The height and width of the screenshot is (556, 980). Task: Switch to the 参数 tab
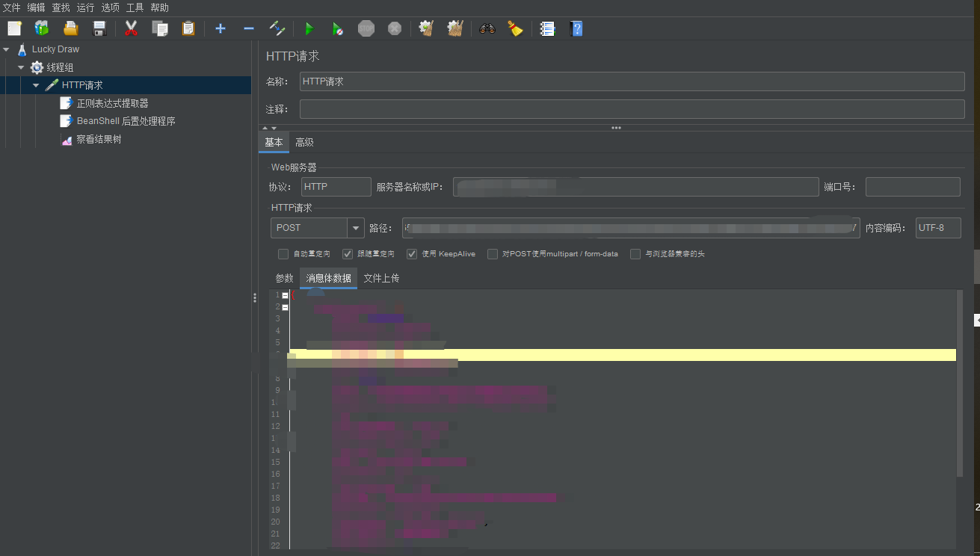pos(284,278)
